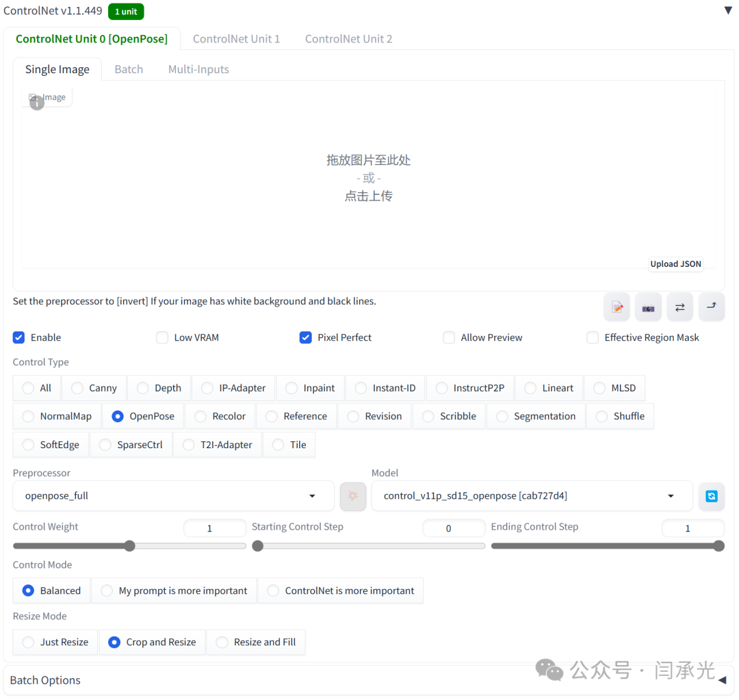Viewport: 739px width, 700px height.
Task: Send dimensions with the up-arrow icon
Action: (711, 307)
